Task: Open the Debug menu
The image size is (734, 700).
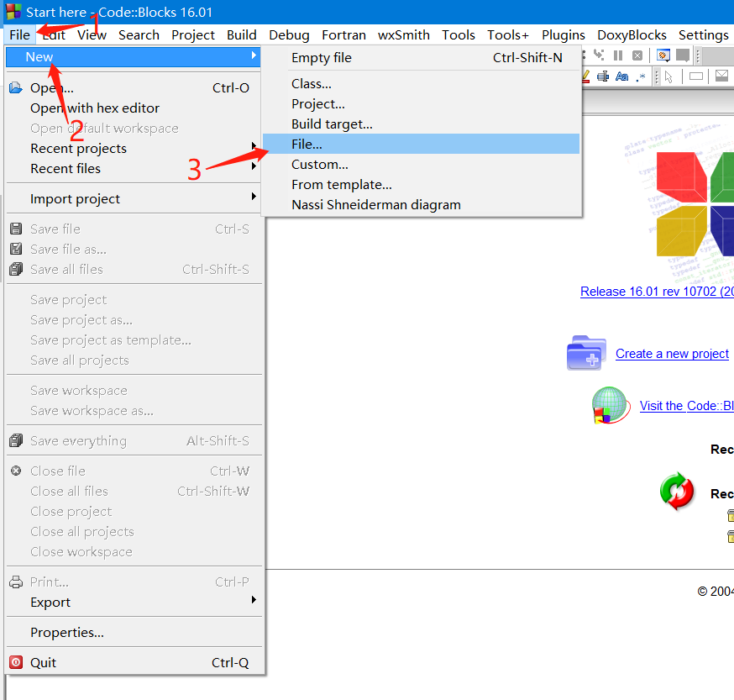Action: coord(289,35)
